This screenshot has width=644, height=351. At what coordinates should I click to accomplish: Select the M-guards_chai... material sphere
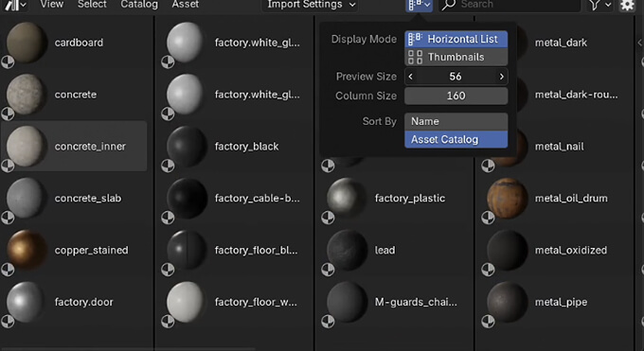347,302
